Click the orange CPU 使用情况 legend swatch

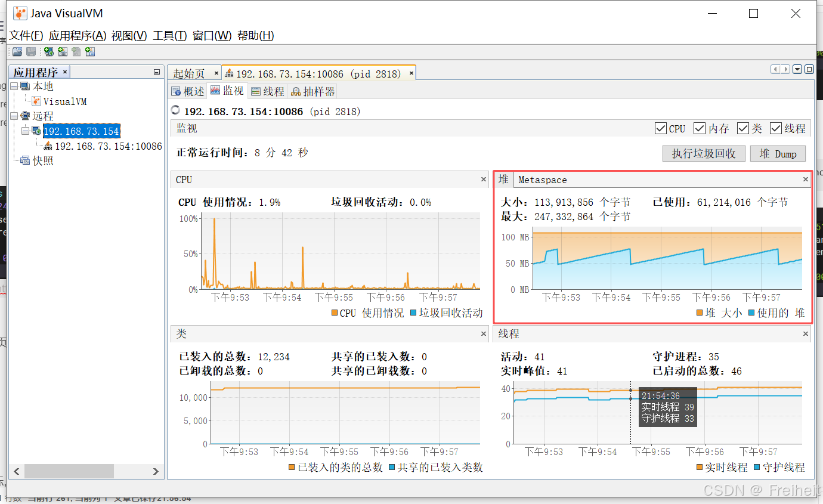(x=334, y=313)
